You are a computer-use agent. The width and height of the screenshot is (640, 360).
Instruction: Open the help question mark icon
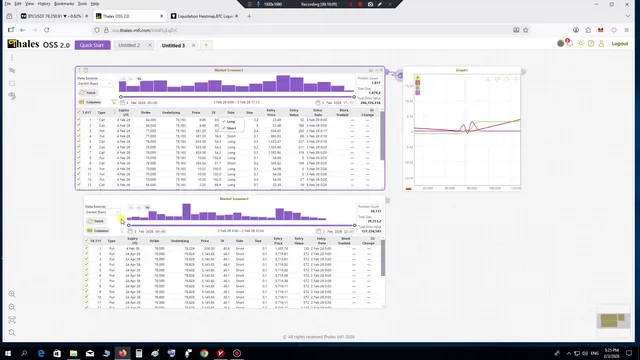tap(591, 43)
